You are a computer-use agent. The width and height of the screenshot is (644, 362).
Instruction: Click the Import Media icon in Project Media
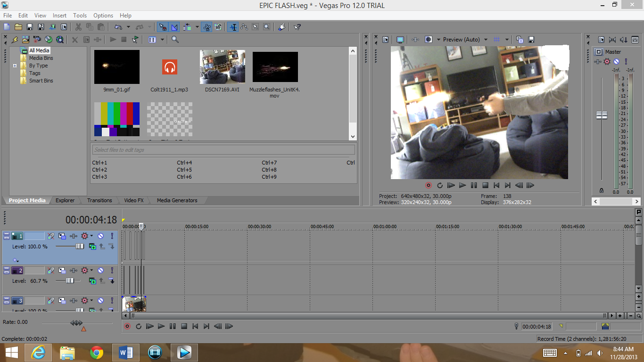26,40
